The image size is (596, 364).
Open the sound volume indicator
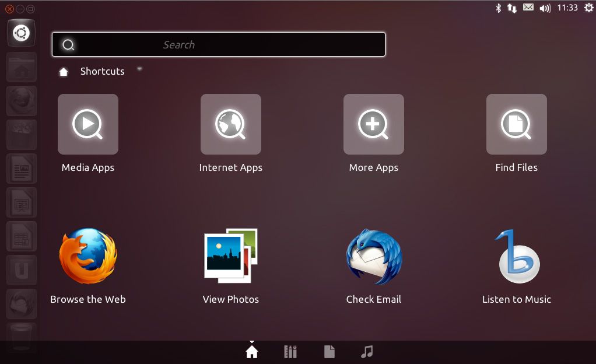coord(545,8)
